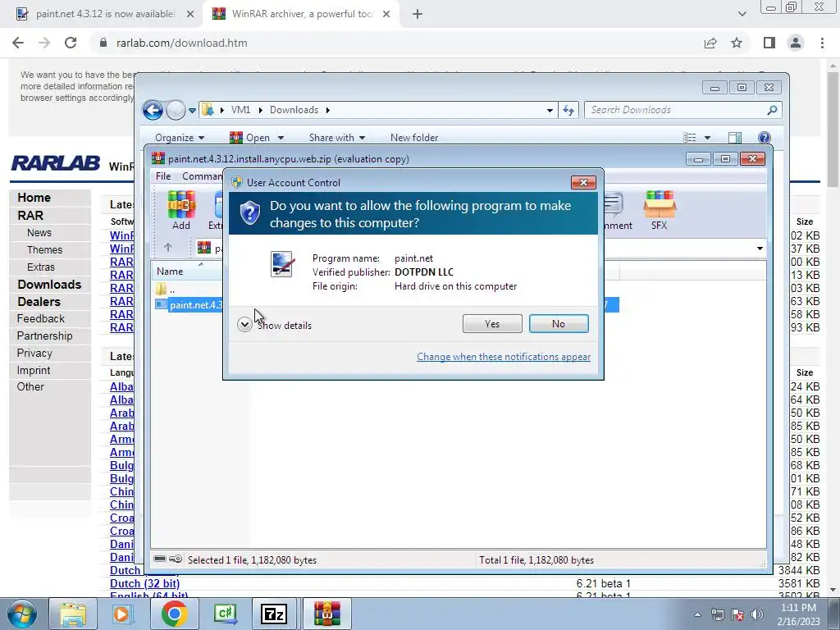Open the Share with menu in Explorer
The width and height of the screenshot is (840, 630).
(x=337, y=138)
